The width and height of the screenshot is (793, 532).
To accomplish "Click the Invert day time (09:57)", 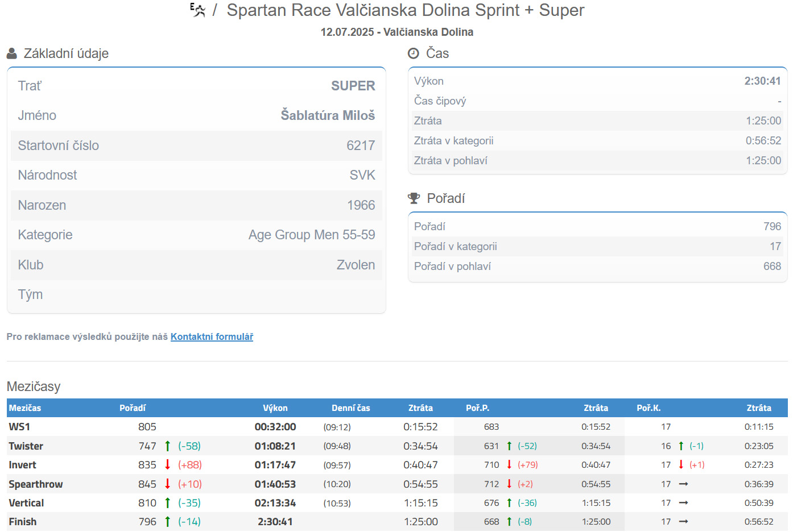I will click(x=337, y=465).
